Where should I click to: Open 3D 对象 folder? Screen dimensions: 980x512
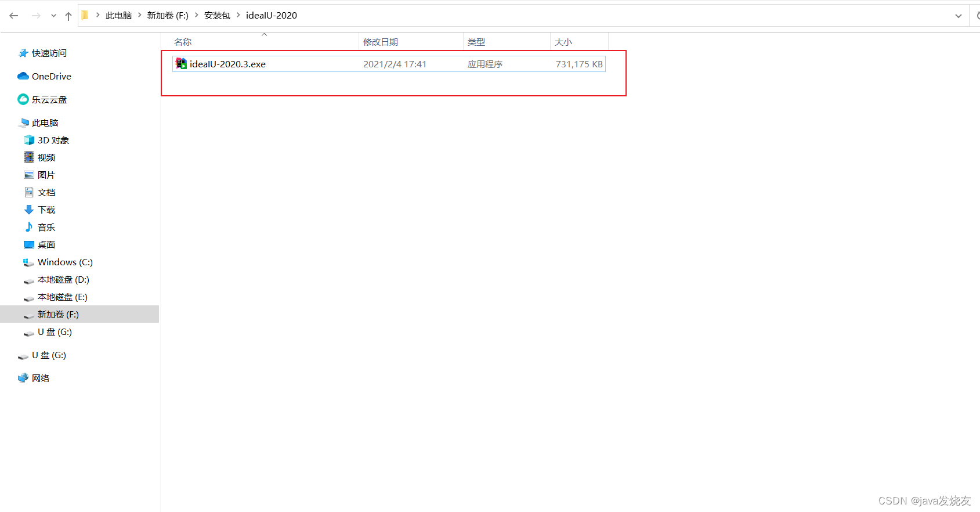53,140
